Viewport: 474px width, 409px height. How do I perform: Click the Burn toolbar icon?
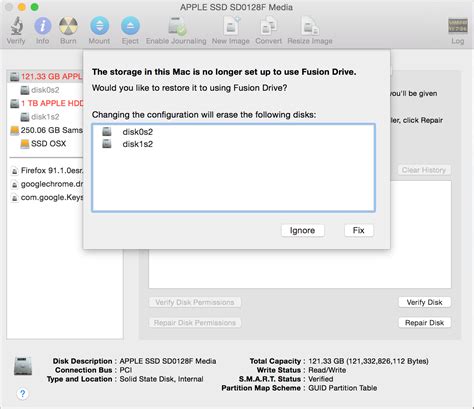68,26
